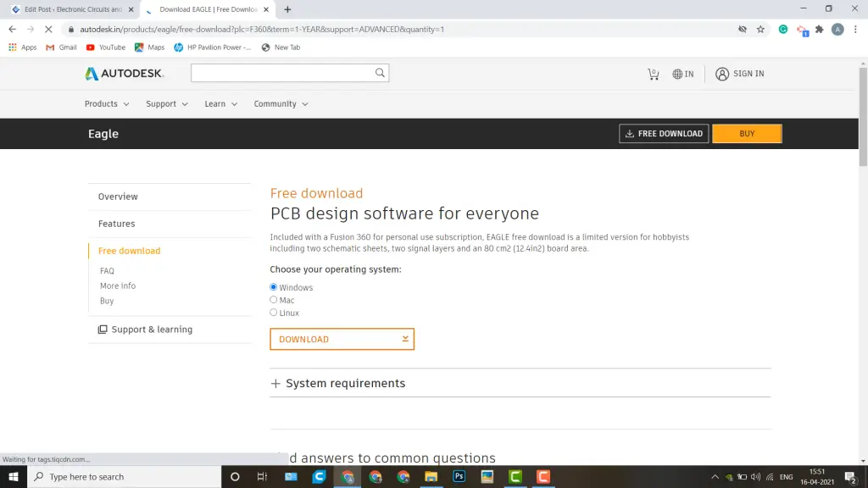Select the Linux operating system
The height and width of the screenshot is (488, 868).
(x=274, y=313)
